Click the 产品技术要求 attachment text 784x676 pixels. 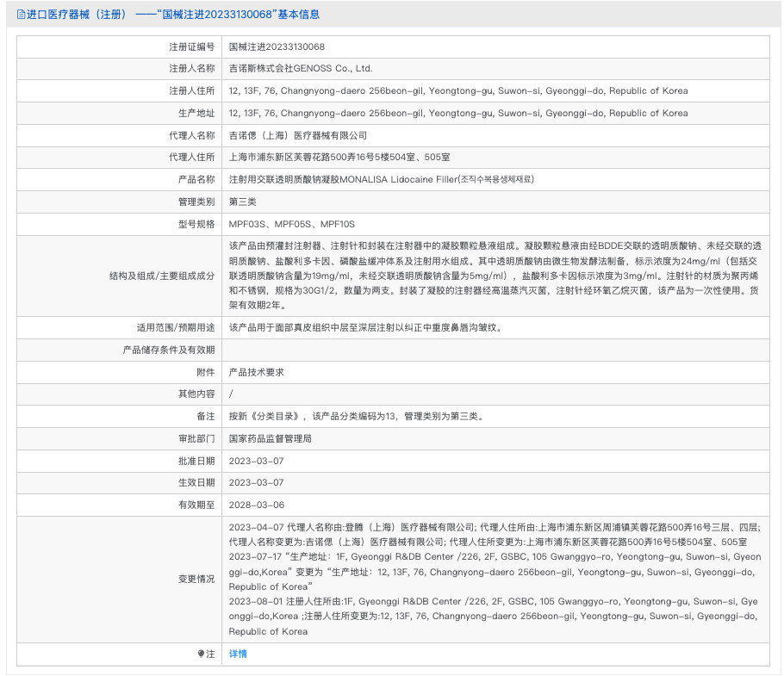[256, 372]
